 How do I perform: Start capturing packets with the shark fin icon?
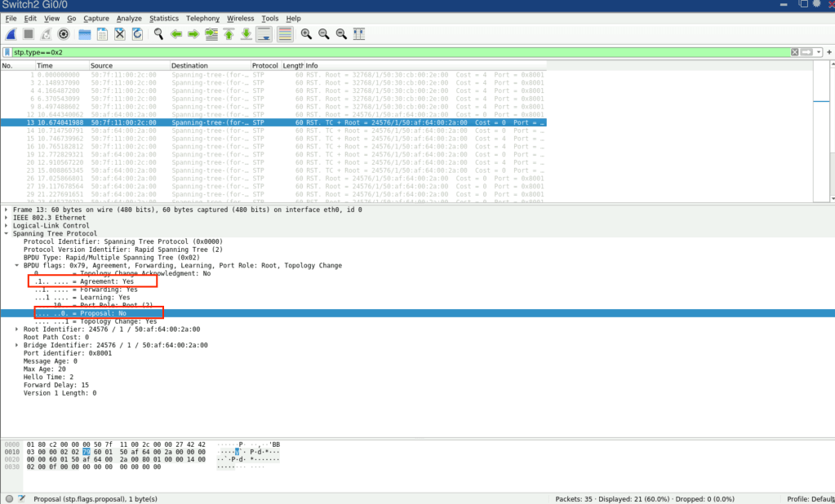click(x=11, y=34)
